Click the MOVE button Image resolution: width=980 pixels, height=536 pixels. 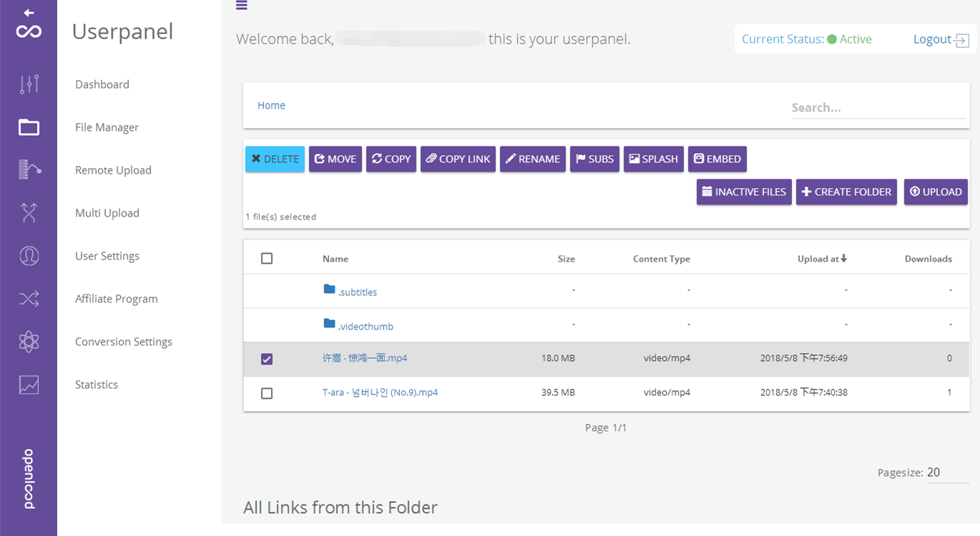[335, 159]
